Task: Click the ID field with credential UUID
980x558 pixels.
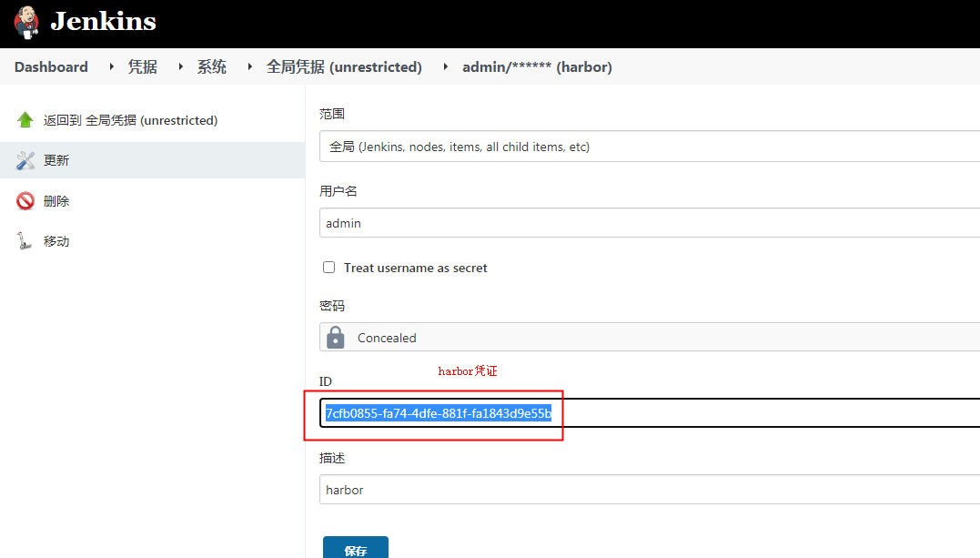Action: coord(650,413)
